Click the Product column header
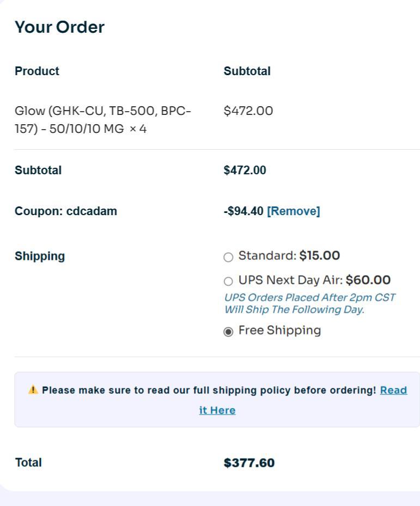Screen dimensions: 420x506 (36, 71)
